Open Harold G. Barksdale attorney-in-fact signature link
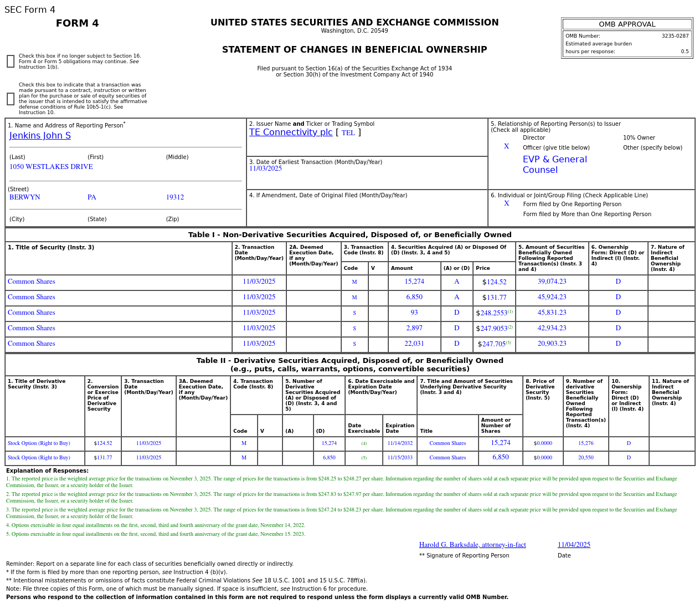The image size is (700, 614). pos(472,545)
